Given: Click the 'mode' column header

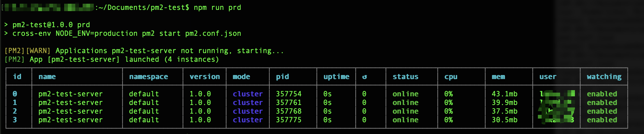Looking at the screenshot, I should tap(241, 77).
